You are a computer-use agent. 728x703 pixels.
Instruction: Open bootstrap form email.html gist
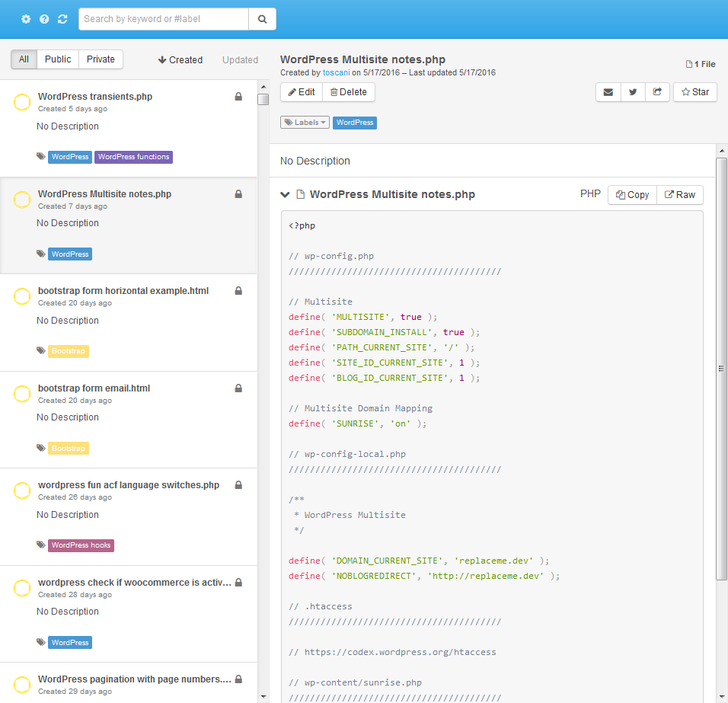(94, 388)
